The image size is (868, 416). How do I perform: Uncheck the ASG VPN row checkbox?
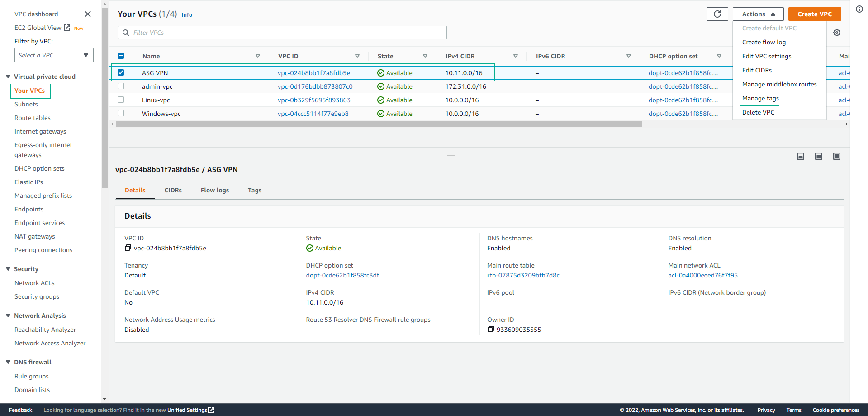coord(121,72)
